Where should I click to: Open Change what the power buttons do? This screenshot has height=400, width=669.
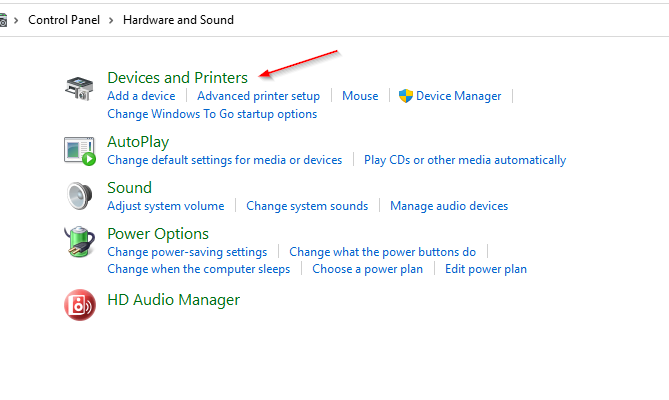click(383, 252)
